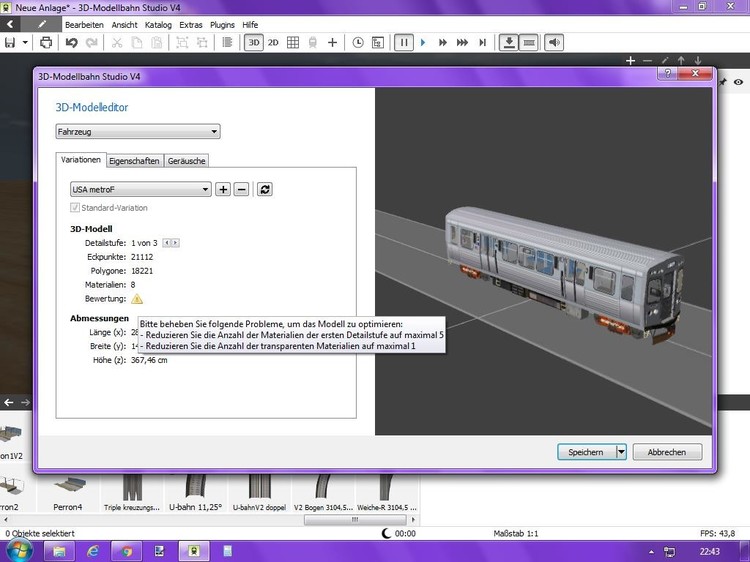
Task: Click the catalog horizontal scrollbar handle
Action: [355, 519]
